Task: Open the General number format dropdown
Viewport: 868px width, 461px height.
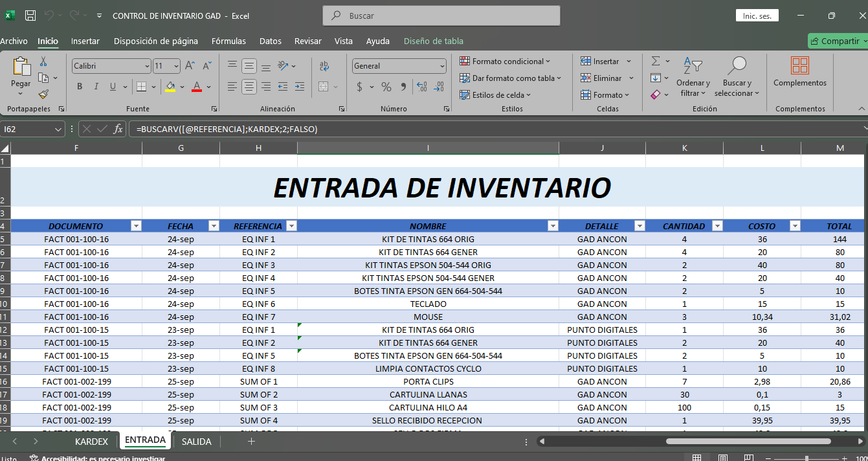Action: [x=442, y=66]
